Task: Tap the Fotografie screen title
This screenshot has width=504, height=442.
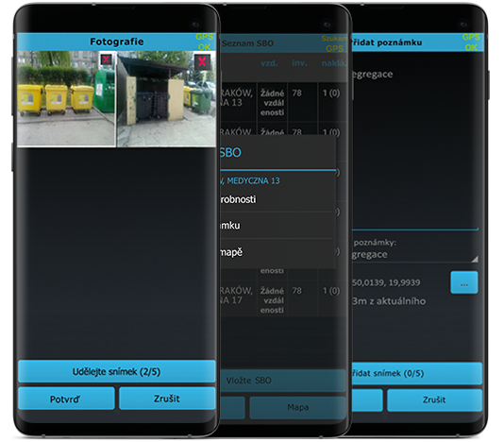Action: (x=117, y=42)
